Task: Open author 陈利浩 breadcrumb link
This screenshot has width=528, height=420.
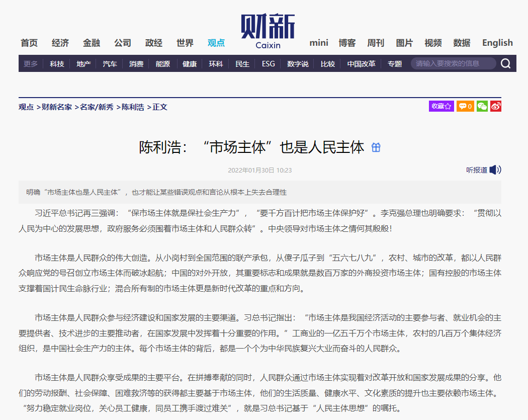Action: (x=133, y=107)
